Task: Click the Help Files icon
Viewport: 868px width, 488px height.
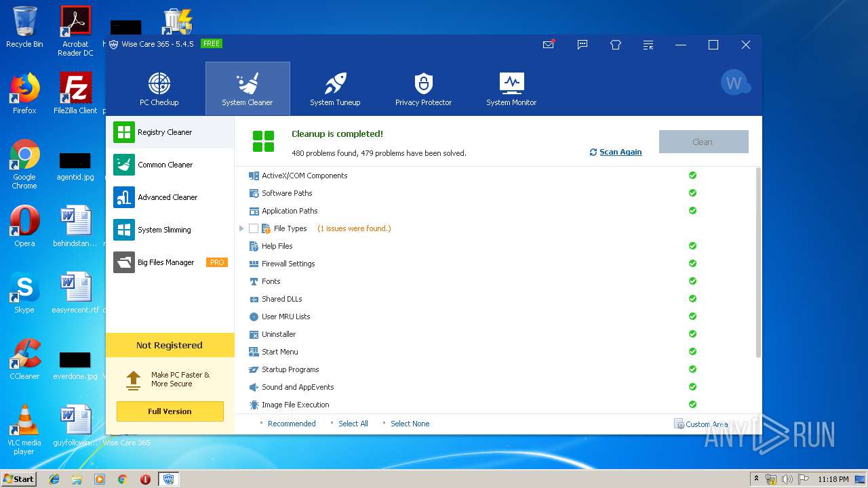Action: [x=254, y=246]
